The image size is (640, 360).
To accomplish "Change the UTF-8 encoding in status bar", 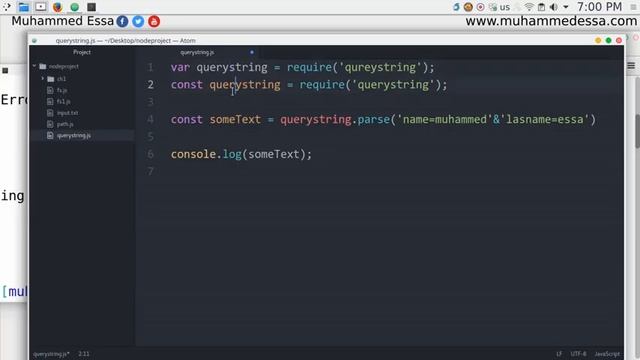I will (578, 354).
